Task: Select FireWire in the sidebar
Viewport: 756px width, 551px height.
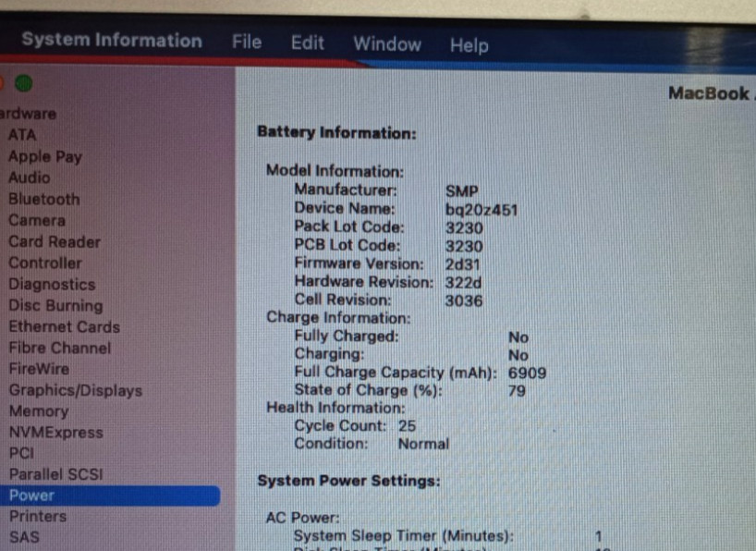Action: (x=39, y=369)
